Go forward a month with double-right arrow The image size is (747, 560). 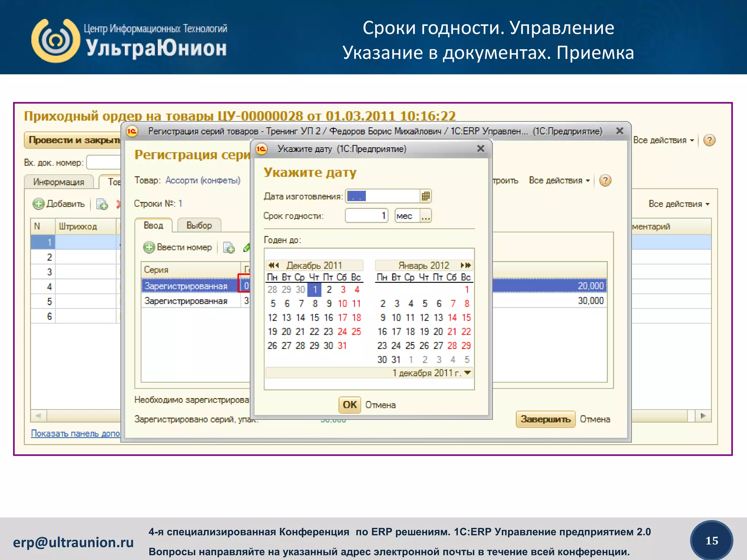[x=466, y=265]
